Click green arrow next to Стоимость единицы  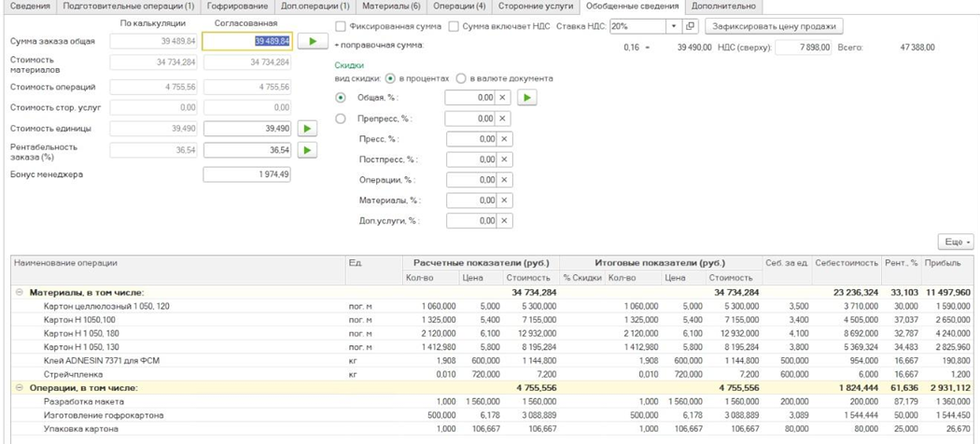[x=307, y=129]
